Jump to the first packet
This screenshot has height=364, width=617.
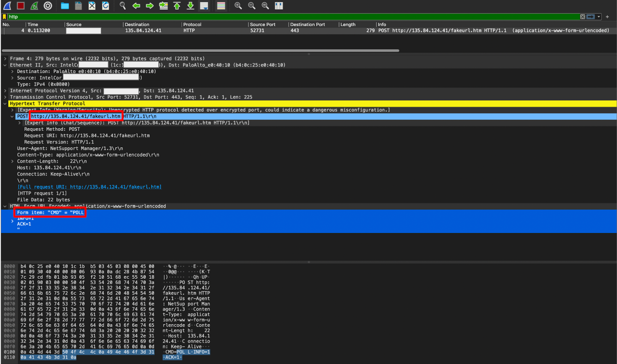pos(177,6)
